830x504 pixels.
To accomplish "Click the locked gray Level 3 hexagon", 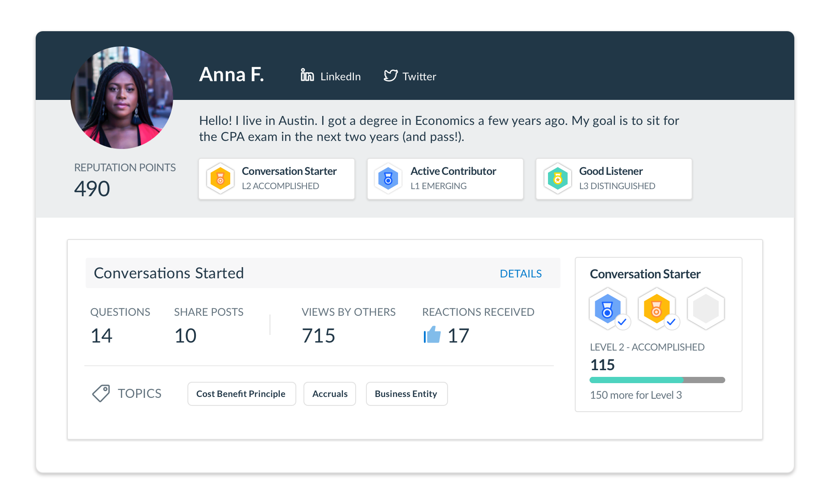I will (x=705, y=308).
